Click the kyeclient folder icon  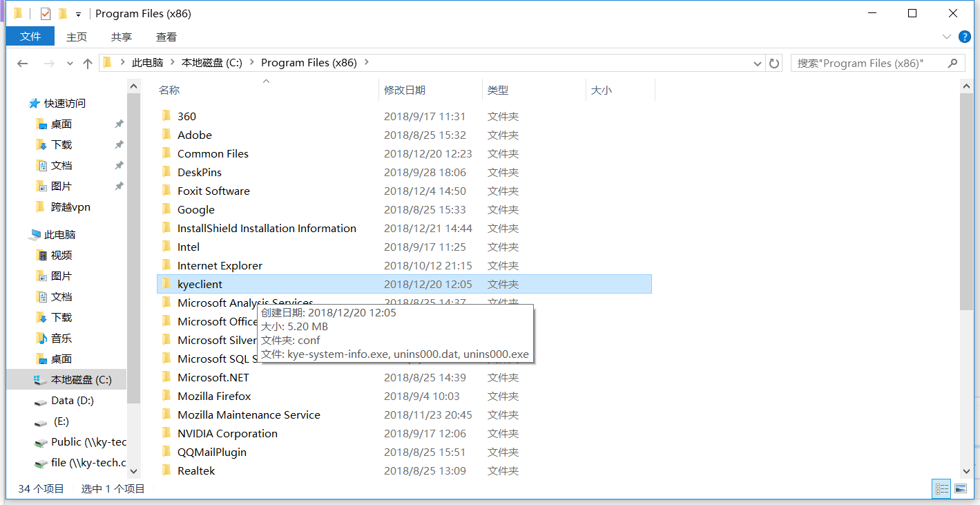click(x=166, y=284)
